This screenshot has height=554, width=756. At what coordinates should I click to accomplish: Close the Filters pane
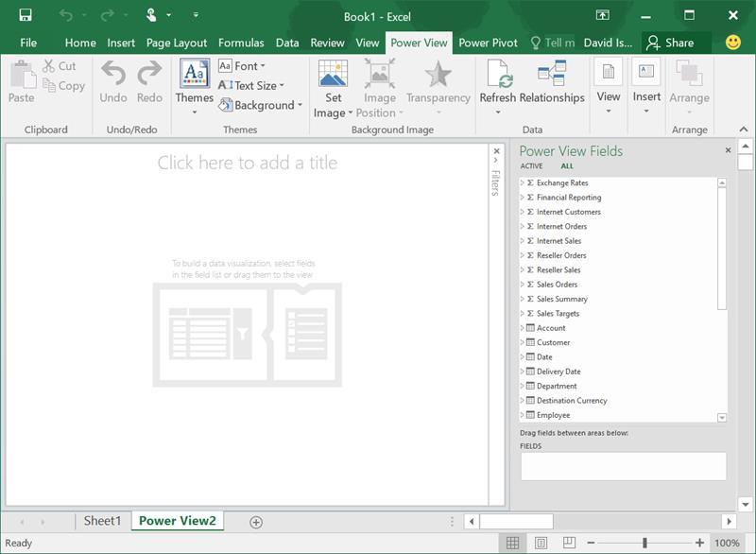[497, 151]
